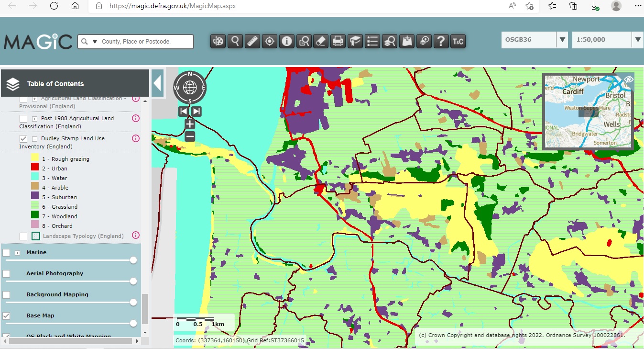The width and height of the screenshot is (644, 349).
Task: Open the OSGB36 coordinate system dropdown
Action: (x=562, y=40)
